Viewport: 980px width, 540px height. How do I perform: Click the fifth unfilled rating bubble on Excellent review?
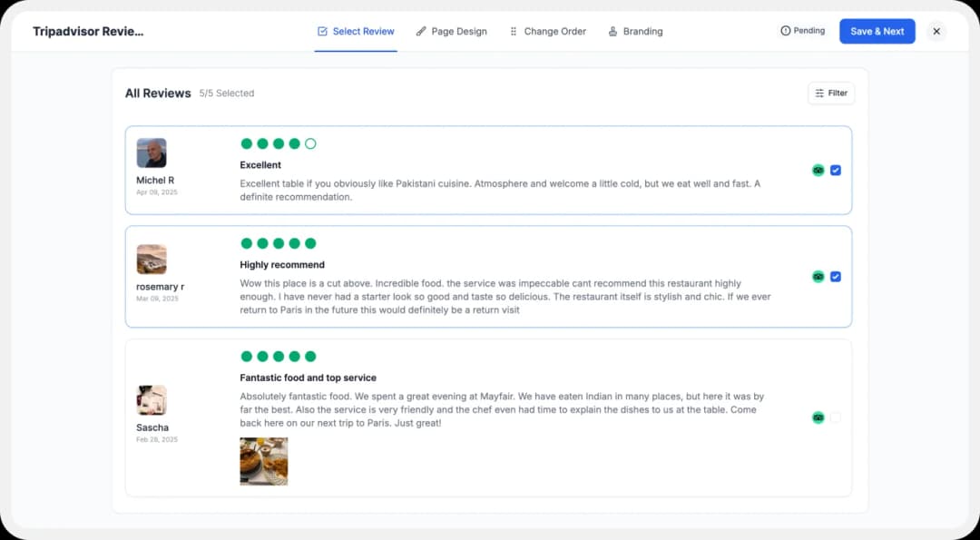[311, 143]
